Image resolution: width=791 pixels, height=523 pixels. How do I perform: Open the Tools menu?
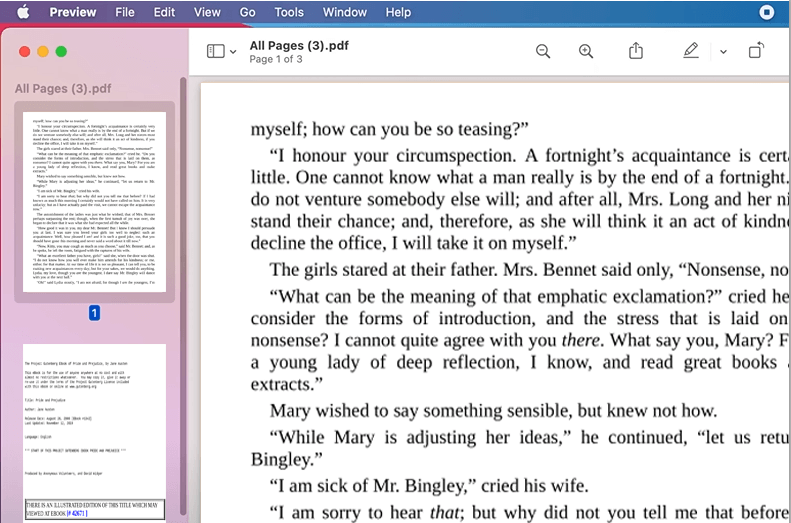(x=289, y=12)
